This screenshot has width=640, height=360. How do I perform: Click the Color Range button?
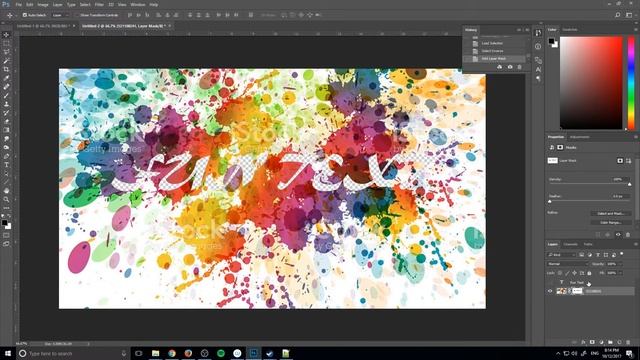coord(611,222)
